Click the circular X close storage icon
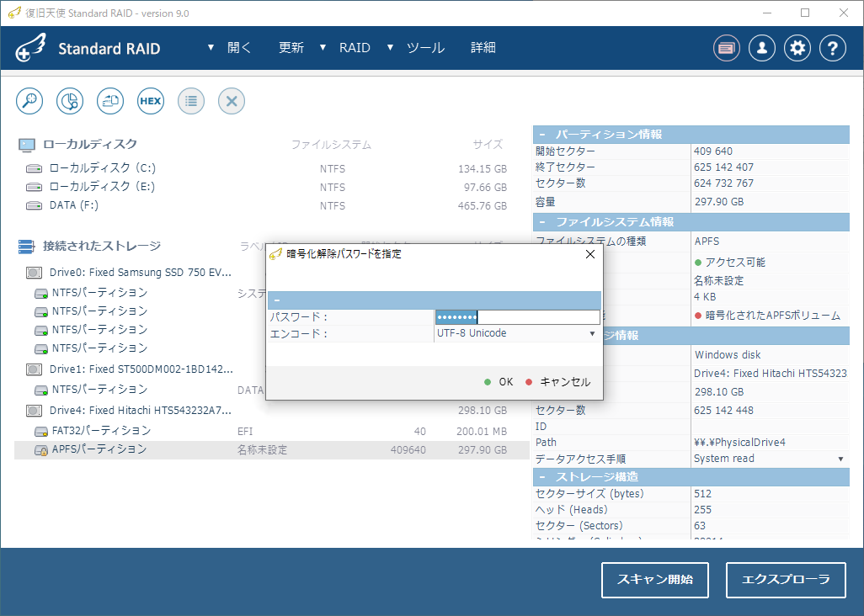Image resolution: width=864 pixels, height=616 pixels. pos(232,101)
